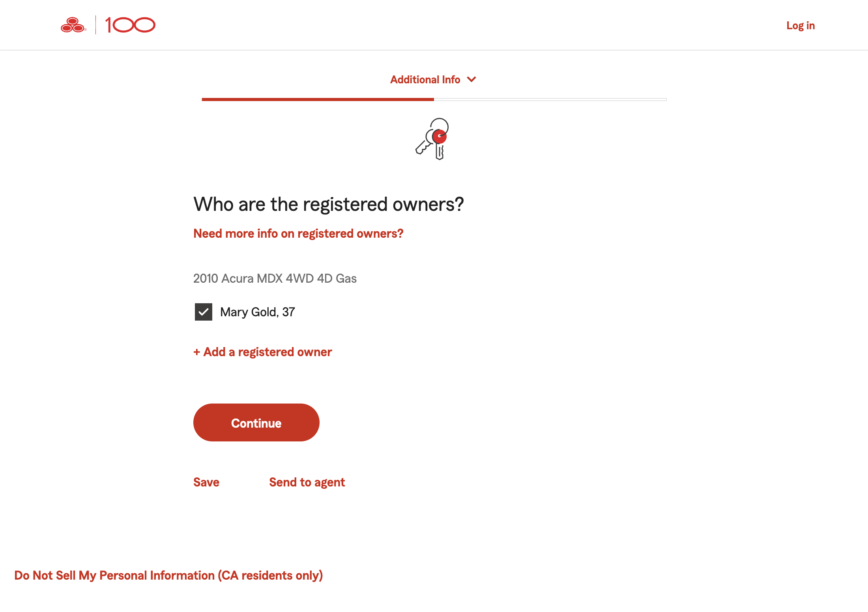Click the State Farm three-ovals logo
Viewport: 868px width, 612px height.
[73, 25]
